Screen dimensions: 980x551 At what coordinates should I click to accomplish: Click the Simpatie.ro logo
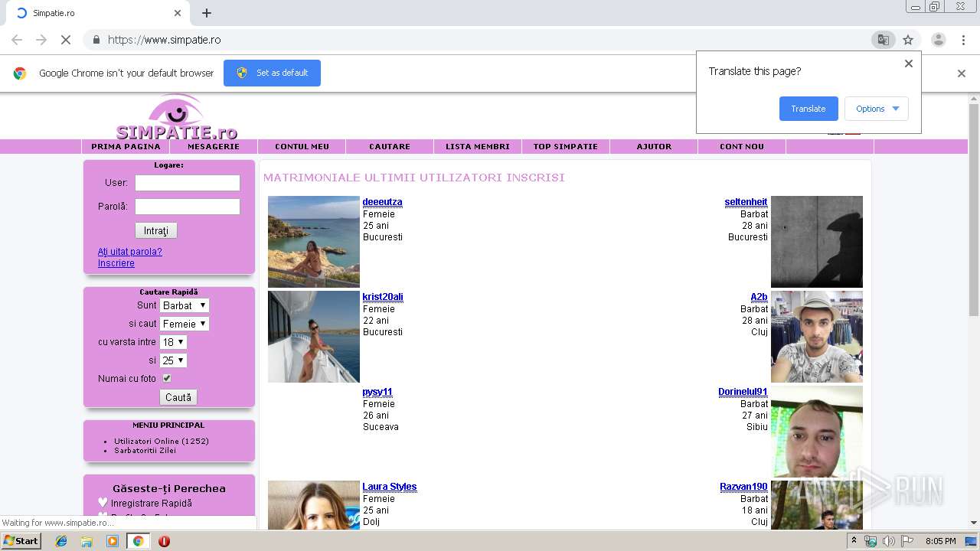pos(177,117)
